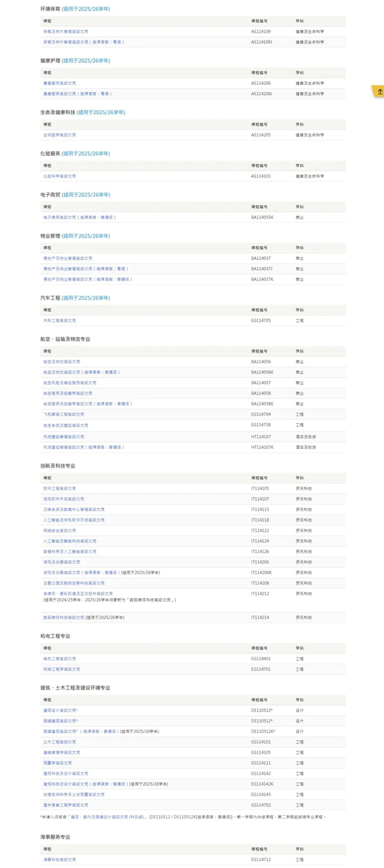Open the 化验科学高级文凭 course link

pos(59,176)
